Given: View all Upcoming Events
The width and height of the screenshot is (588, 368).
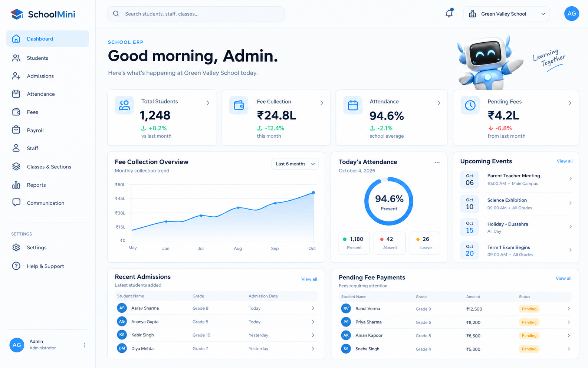Looking at the screenshot, I should tap(564, 161).
